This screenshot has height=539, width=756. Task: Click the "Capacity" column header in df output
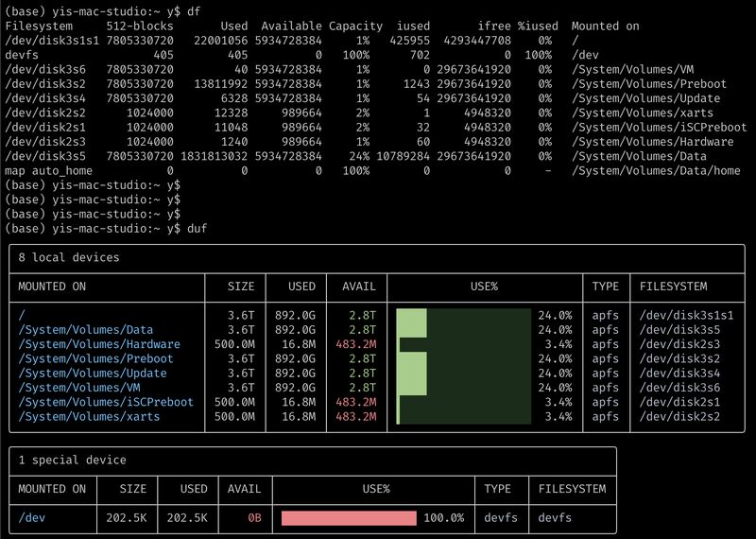tap(356, 26)
